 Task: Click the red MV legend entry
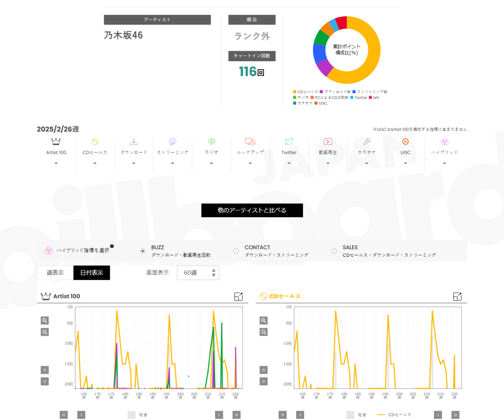(374, 97)
